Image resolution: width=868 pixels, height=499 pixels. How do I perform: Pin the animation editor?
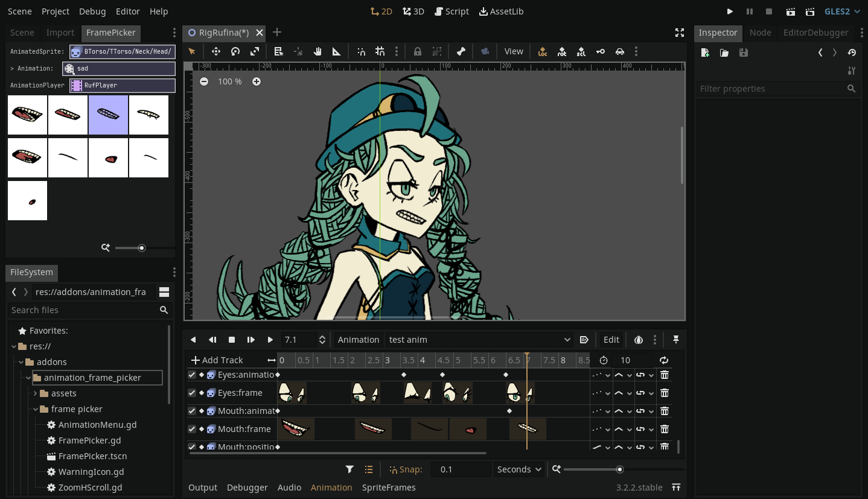coord(676,340)
